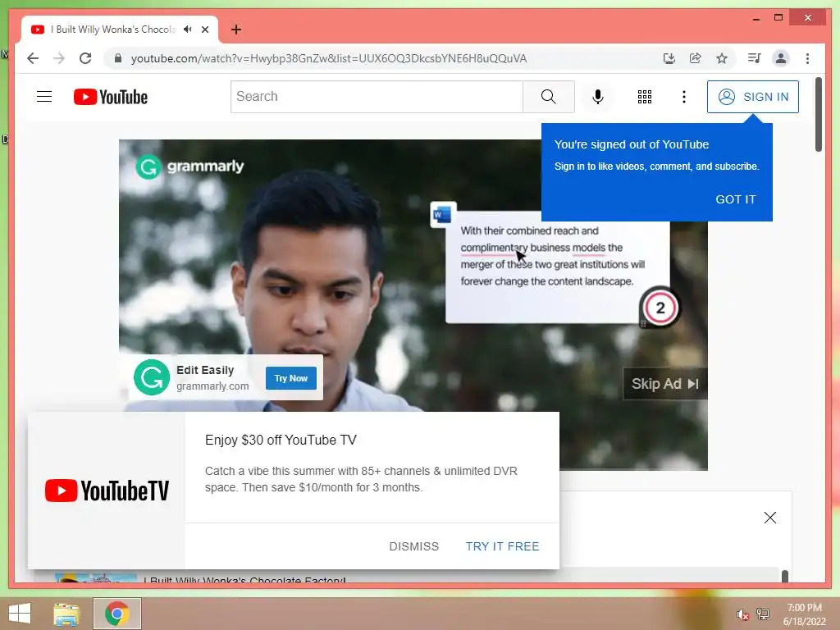
Task: Mute the tab using the speaker icon
Action: pos(187,30)
